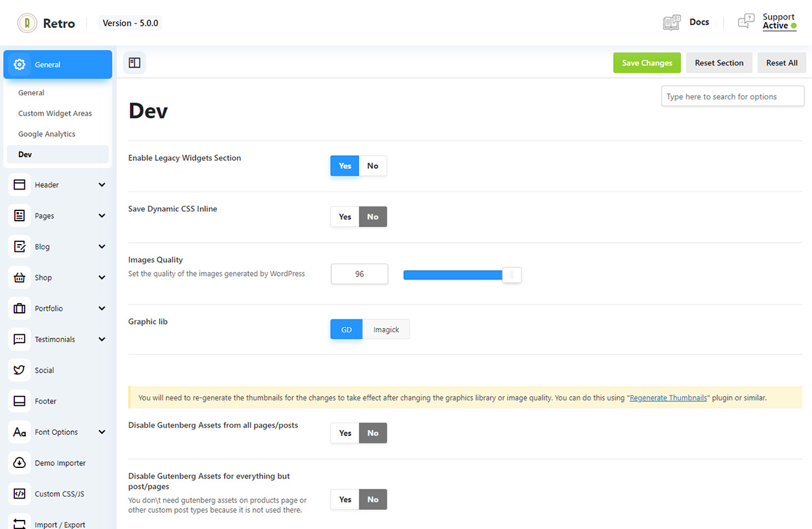Click the Shop basket icon
The height and width of the screenshot is (529, 812).
(x=19, y=278)
